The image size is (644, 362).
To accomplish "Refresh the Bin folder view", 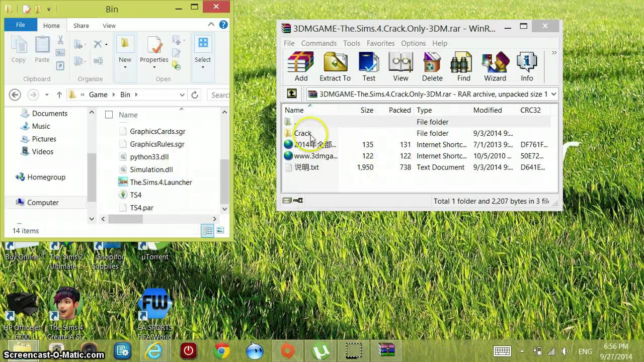I will (x=195, y=95).
